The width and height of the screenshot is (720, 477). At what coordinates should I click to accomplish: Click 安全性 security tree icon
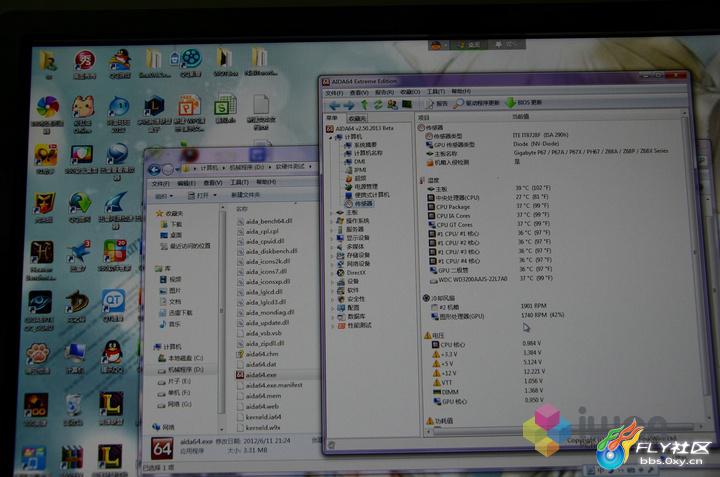coord(341,299)
